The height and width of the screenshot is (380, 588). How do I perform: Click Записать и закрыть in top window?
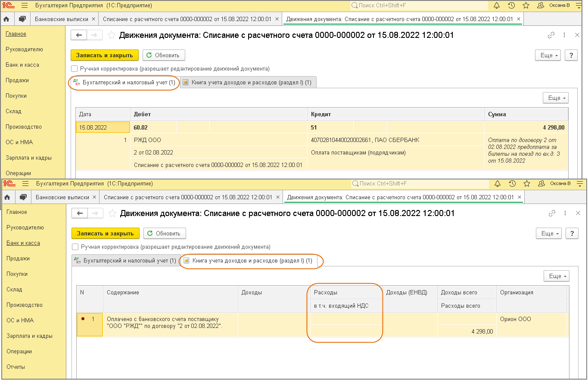(105, 55)
